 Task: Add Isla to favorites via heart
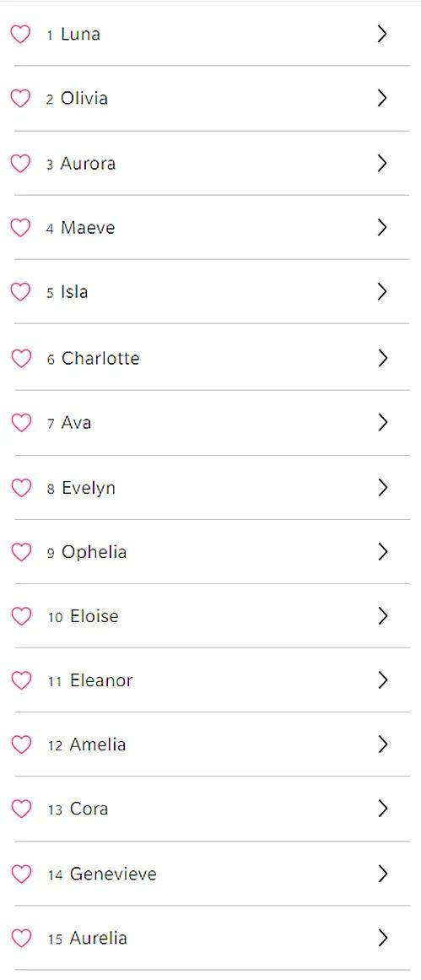(x=20, y=292)
